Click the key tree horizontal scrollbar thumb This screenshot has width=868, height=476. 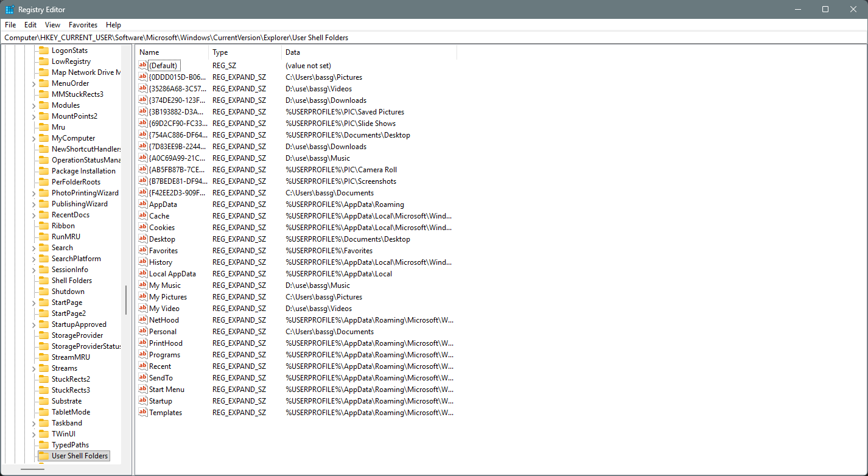tap(32, 469)
